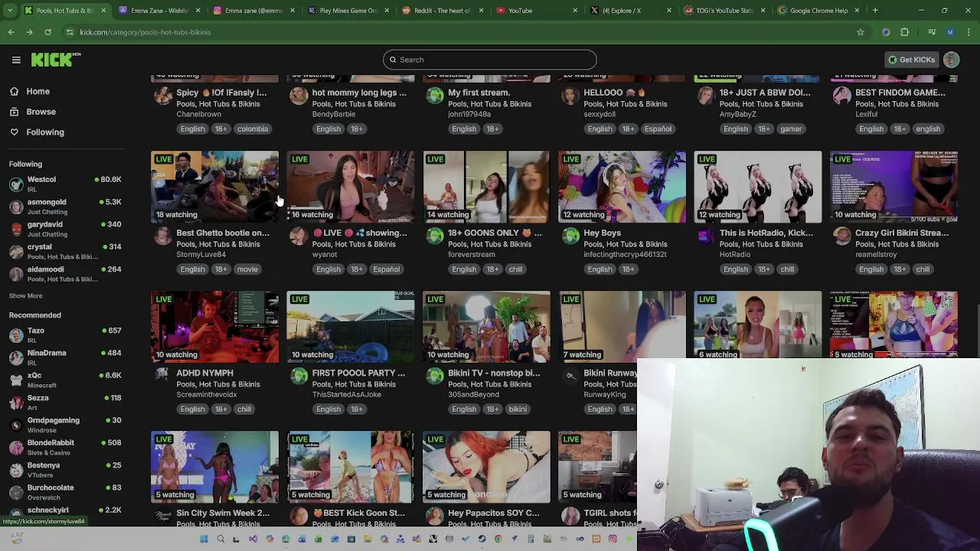The image size is (980, 551).
Task: Open the Best Ghetto bootie stream thumbnail
Action: click(214, 187)
